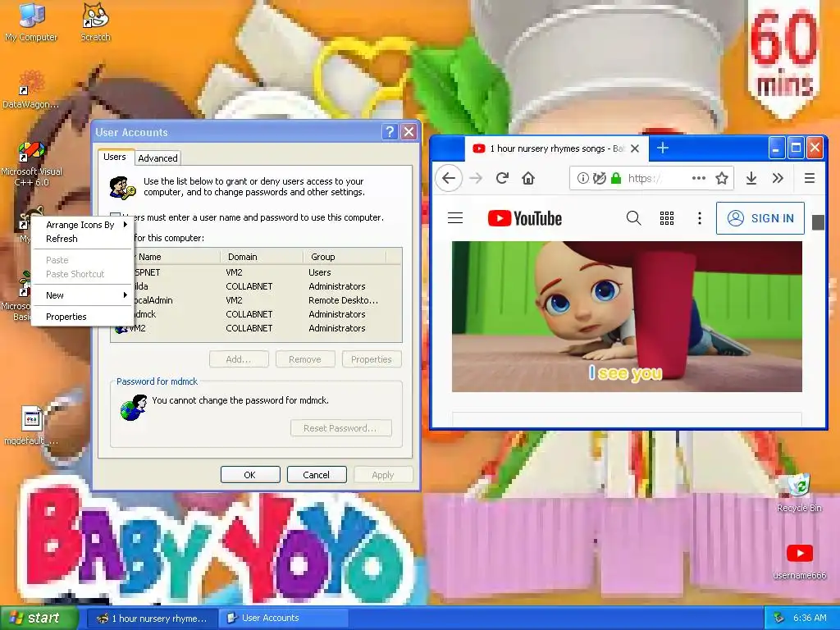Click the system tray icon beside clock

click(x=778, y=619)
